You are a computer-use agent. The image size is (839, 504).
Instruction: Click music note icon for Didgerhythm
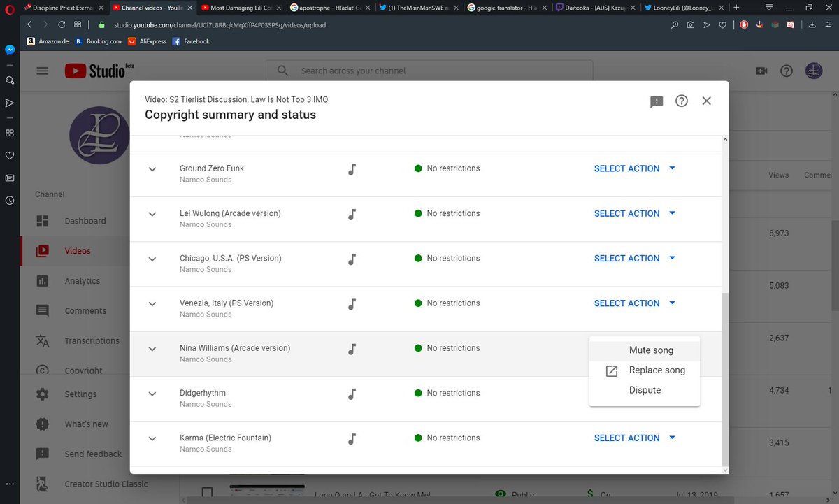[x=352, y=394]
